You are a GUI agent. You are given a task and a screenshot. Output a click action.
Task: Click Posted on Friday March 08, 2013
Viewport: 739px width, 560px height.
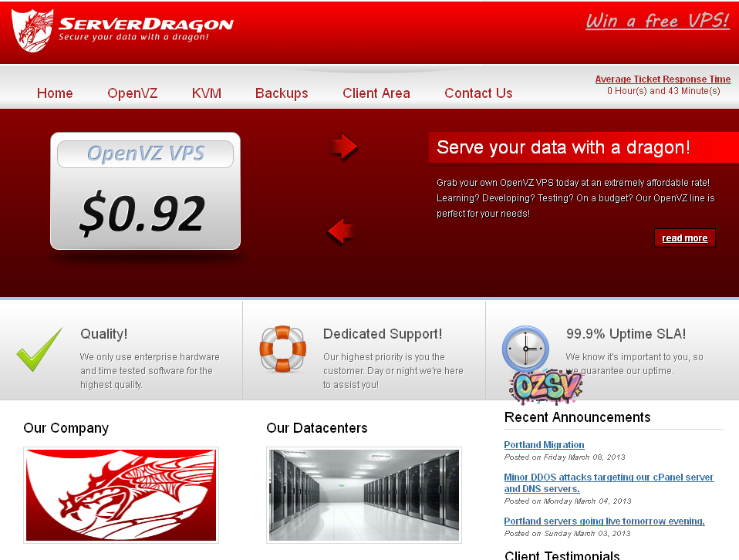(565, 457)
